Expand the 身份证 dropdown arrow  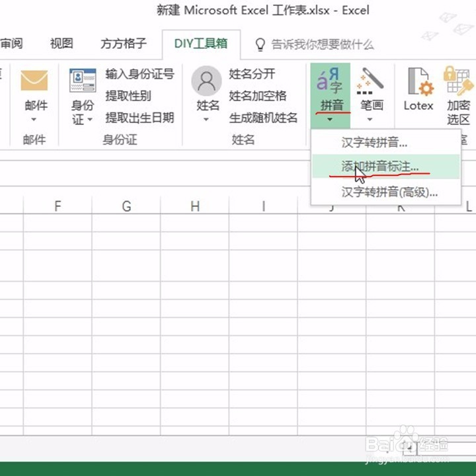(x=90, y=119)
